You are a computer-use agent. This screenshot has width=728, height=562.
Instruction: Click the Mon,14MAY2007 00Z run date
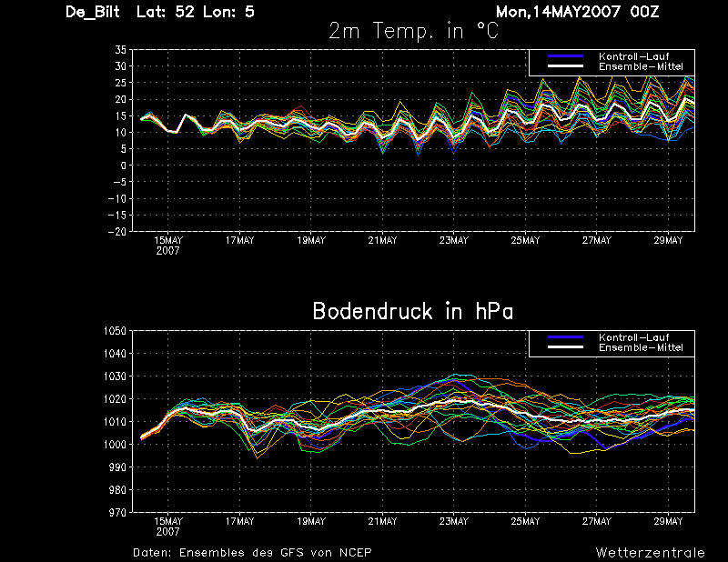(x=577, y=12)
